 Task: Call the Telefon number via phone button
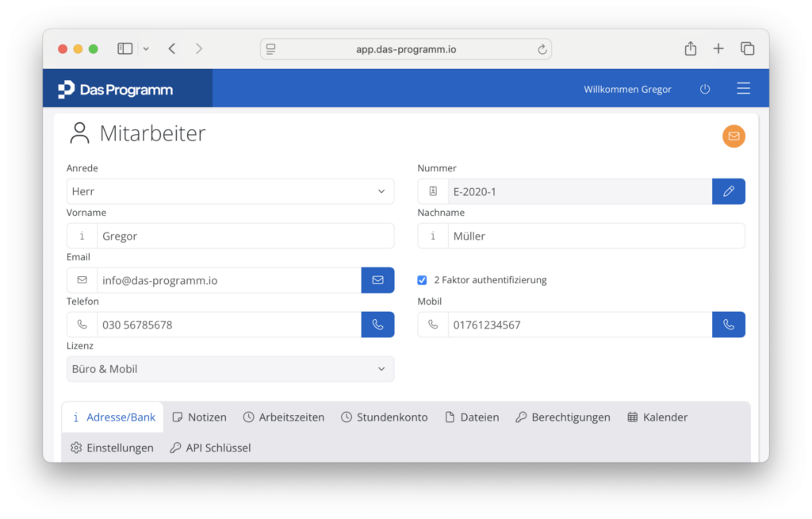(x=377, y=325)
